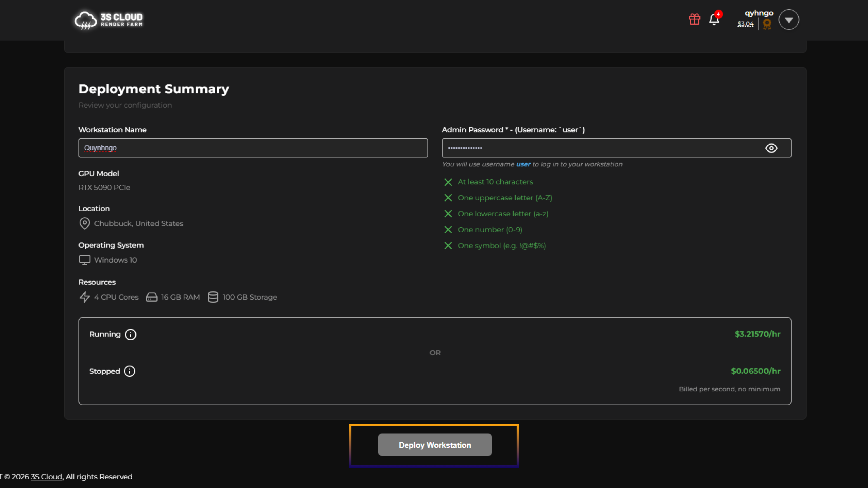Screen dimensions: 868x488
Task: Click the Running info icon
Action: point(130,334)
